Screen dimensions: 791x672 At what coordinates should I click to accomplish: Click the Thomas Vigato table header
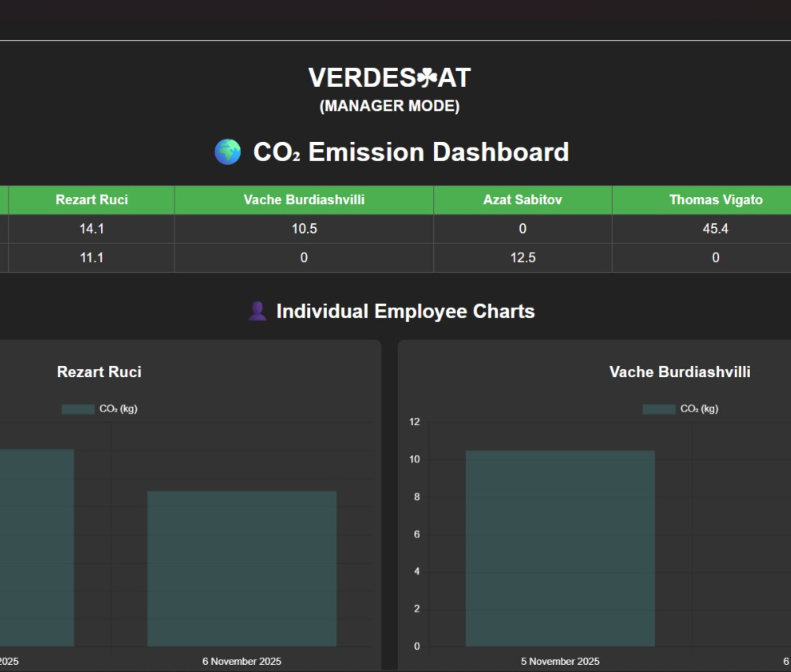[x=715, y=200]
